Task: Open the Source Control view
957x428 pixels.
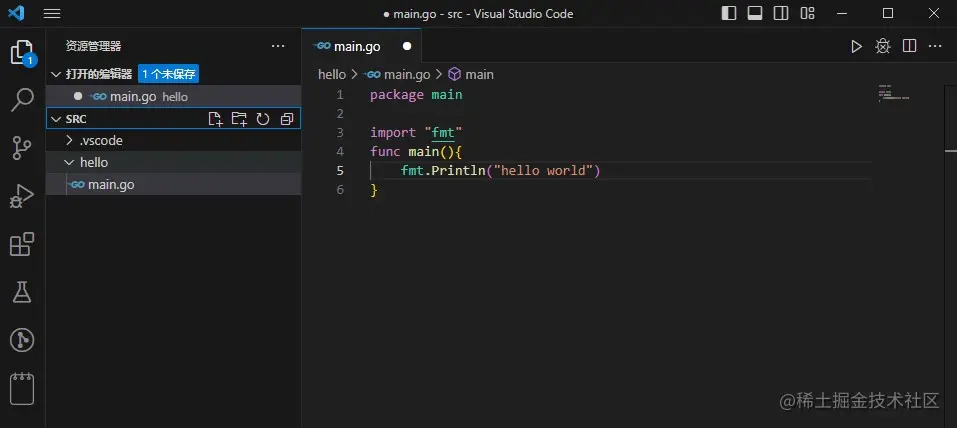Action: tap(23, 148)
